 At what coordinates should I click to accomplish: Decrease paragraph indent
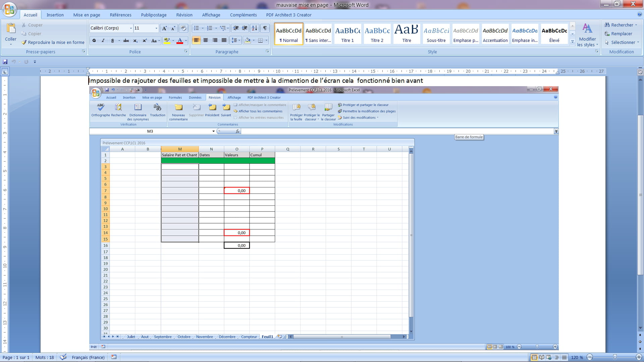point(236,28)
